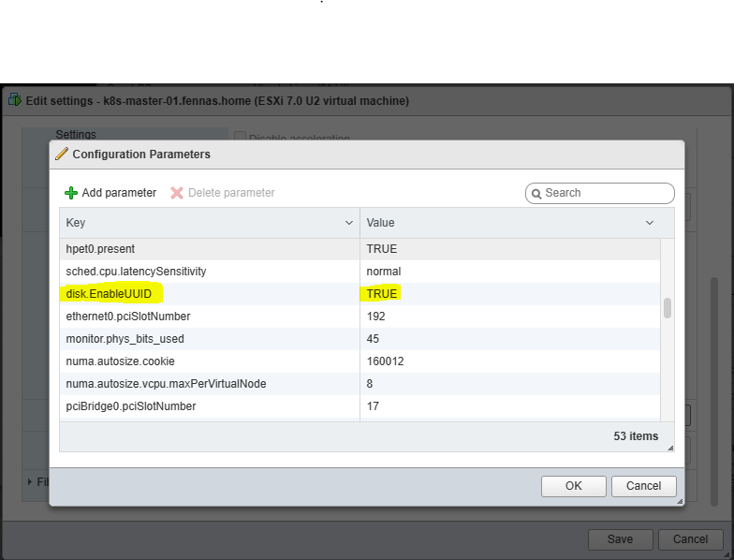Click Cancel in Configuration Parameters dialog
This screenshot has height=560, width=734.
644,486
